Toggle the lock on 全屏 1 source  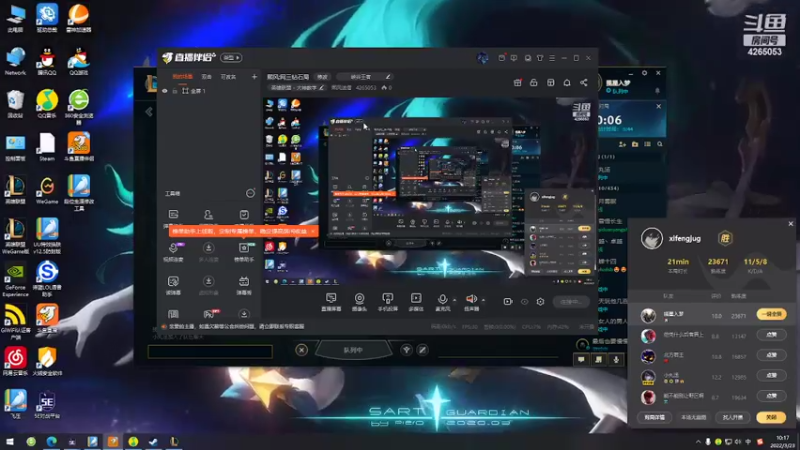click(174, 91)
